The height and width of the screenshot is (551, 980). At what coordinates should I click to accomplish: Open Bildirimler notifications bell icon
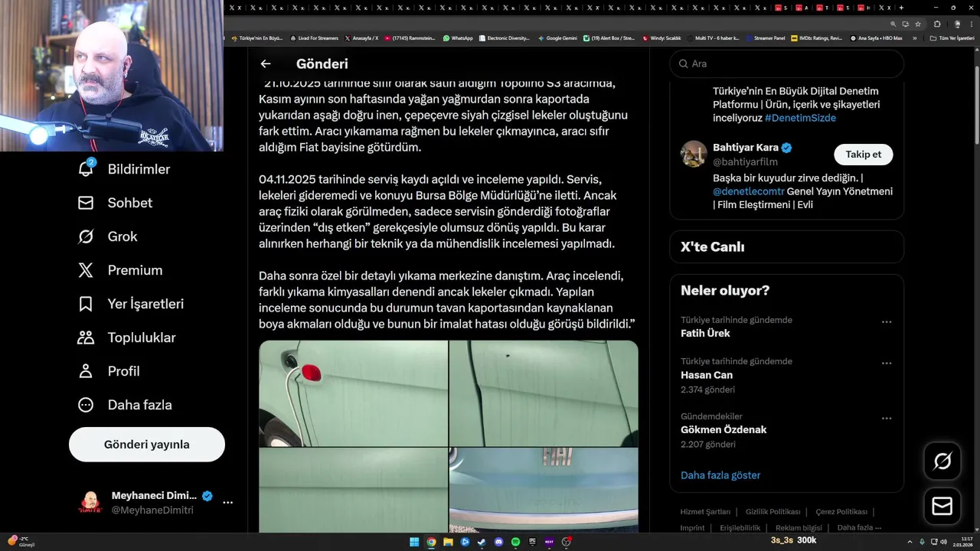[x=86, y=169]
